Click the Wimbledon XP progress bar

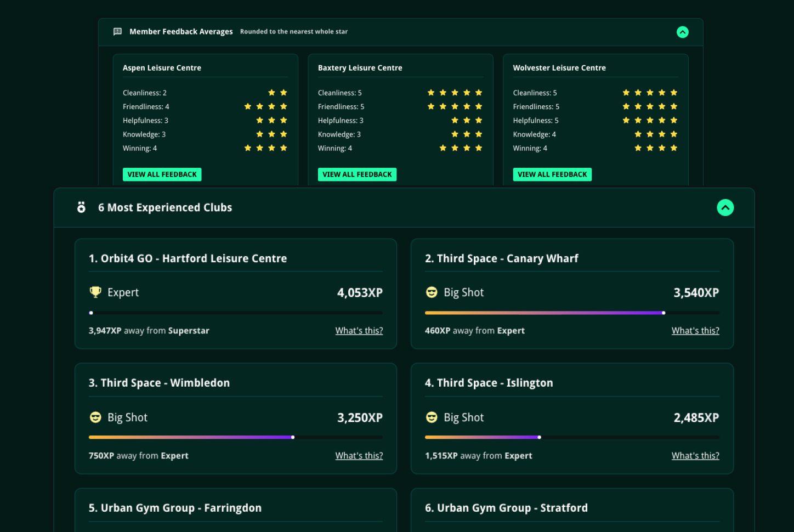236,437
